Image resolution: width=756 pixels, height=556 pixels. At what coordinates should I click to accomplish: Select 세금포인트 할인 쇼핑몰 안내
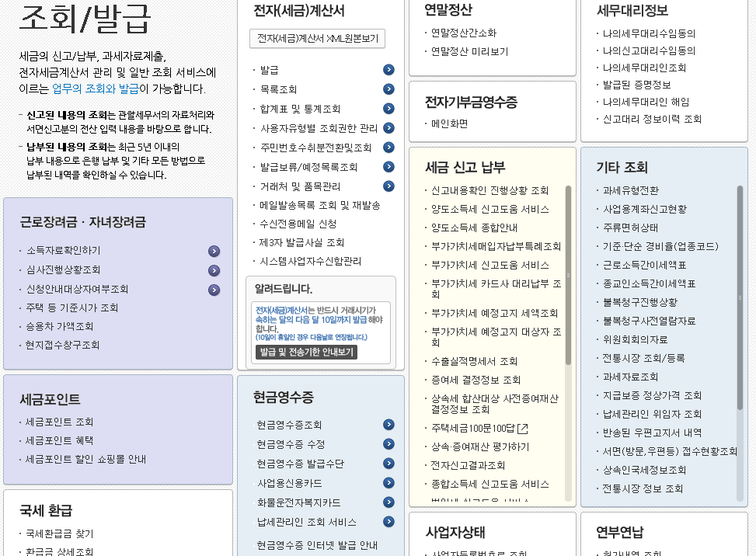click(85, 460)
